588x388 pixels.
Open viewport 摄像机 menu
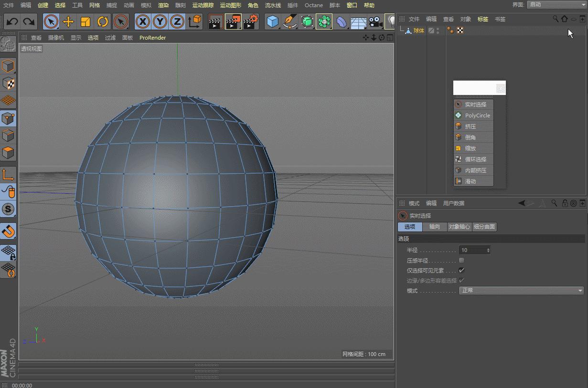coord(56,38)
